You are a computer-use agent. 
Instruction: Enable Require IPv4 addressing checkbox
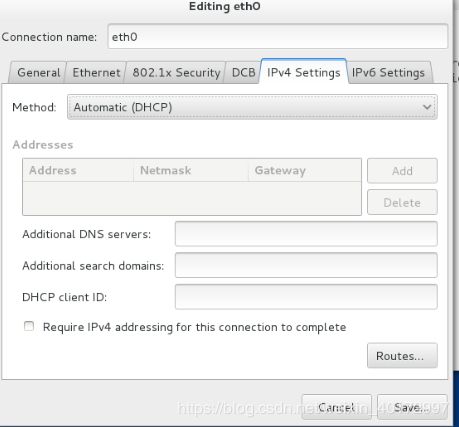[x=29, y=326]
